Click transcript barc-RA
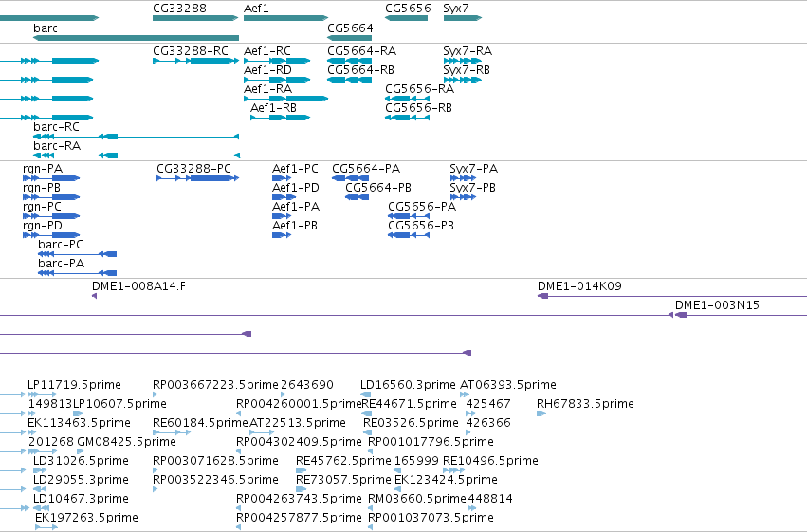 [57, 146]
